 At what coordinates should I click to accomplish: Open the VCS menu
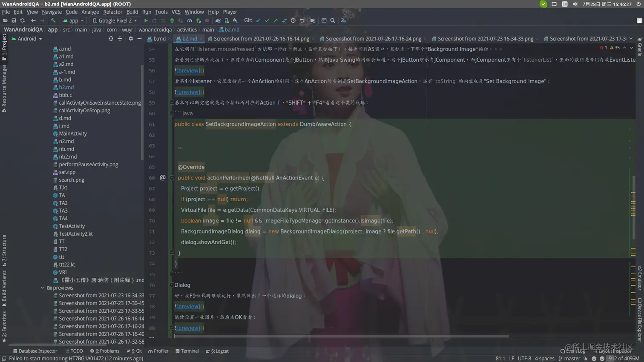pos(176,12)
